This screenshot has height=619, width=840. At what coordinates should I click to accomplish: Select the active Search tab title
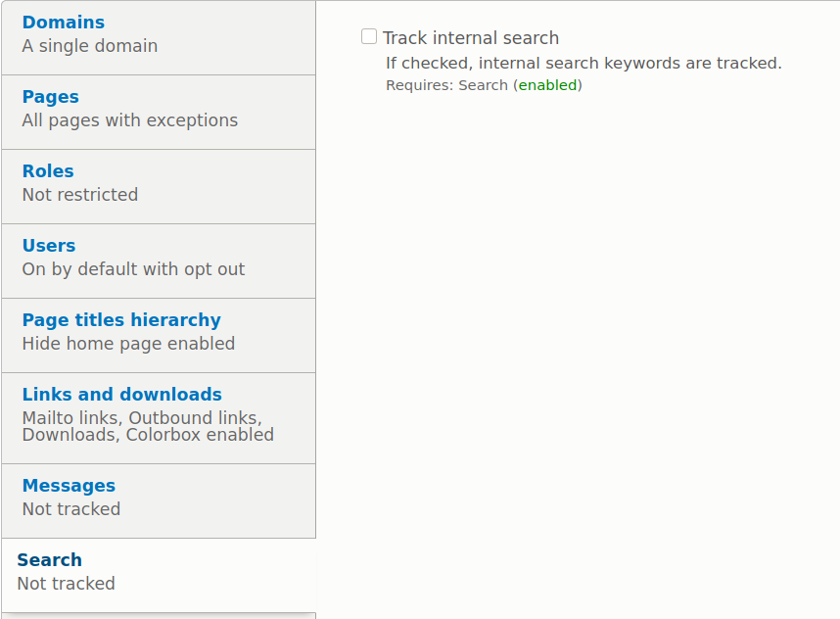[x=50, y=560]
